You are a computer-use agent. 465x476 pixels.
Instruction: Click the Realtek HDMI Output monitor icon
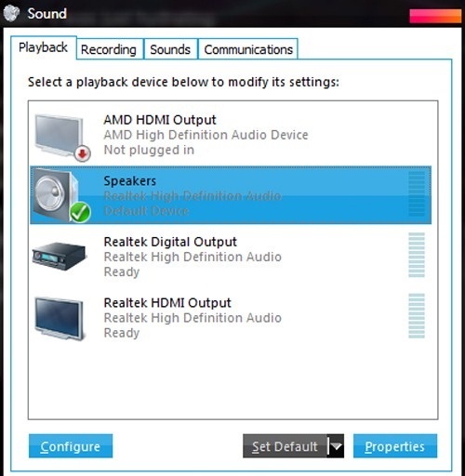coord(60,319)
